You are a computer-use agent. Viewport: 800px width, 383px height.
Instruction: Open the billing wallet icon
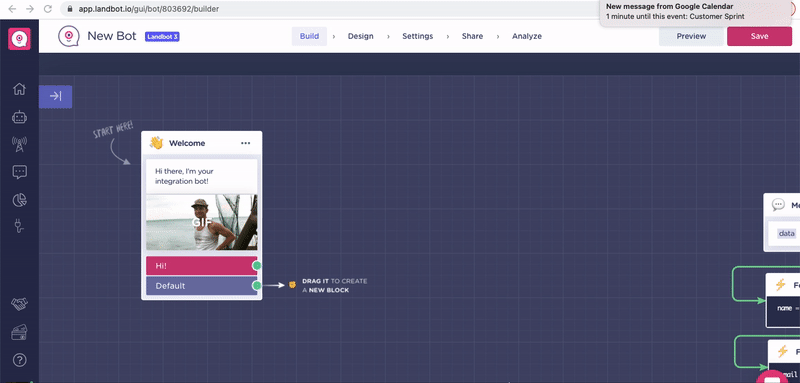point(19,333)
